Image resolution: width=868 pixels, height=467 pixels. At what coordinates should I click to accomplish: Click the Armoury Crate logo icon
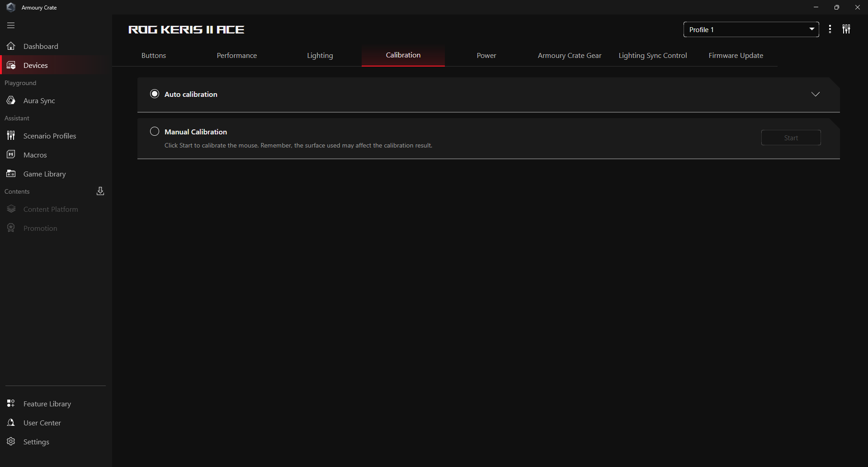click(11, 7)
